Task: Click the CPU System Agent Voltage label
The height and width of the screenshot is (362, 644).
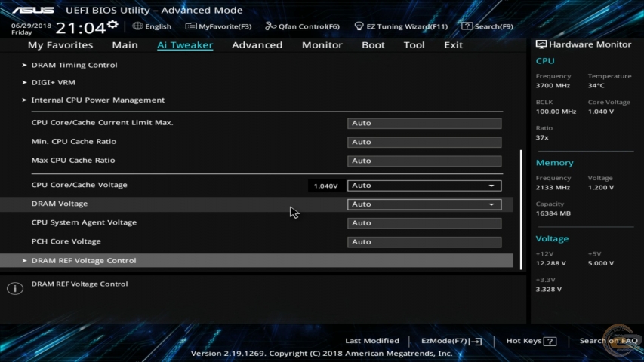Action: 84,222
